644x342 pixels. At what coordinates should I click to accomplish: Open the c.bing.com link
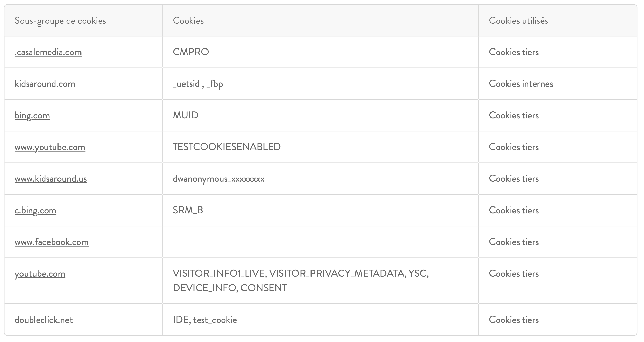[35, 211]
